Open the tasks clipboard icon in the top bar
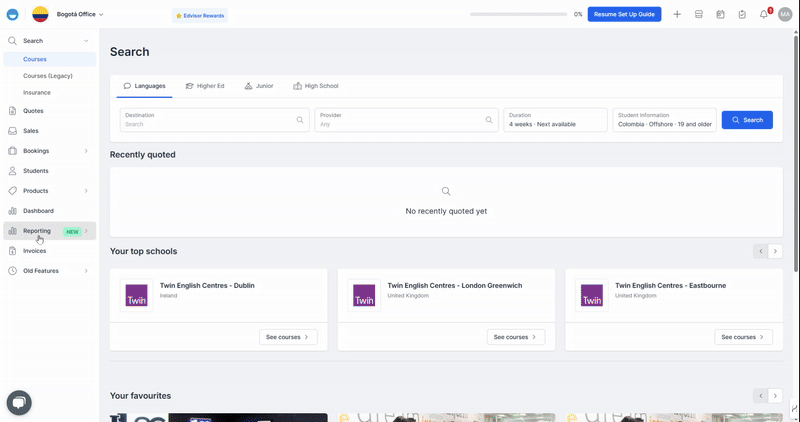Screen dimensions: 800x422 point(742,14)
